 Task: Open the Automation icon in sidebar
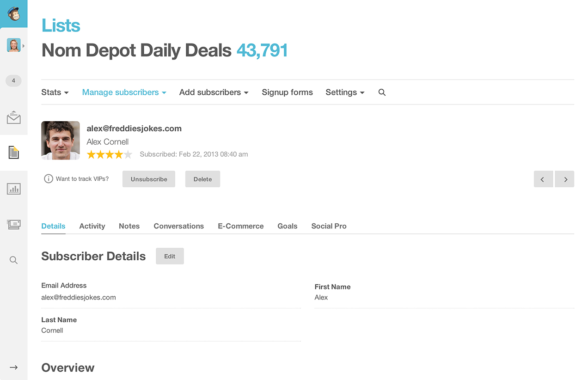(x=13, y=225)
